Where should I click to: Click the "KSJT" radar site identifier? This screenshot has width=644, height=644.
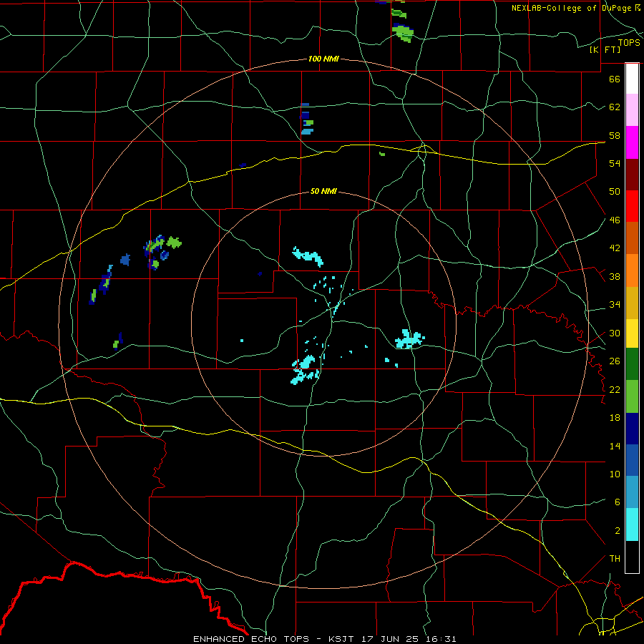[x=343, y=639]
